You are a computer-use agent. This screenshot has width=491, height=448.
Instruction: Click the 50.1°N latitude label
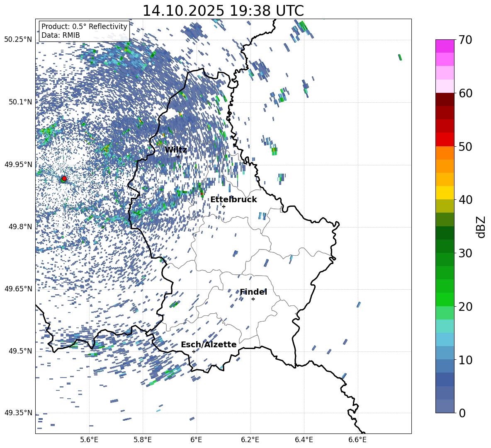tap(20, 102)
